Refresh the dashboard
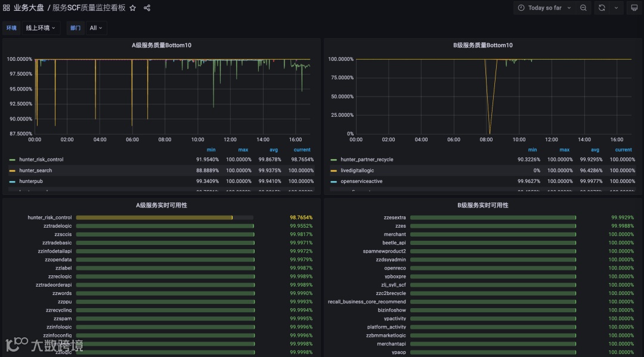The height and width of the screenshot is (357, 644). [602, 8]
